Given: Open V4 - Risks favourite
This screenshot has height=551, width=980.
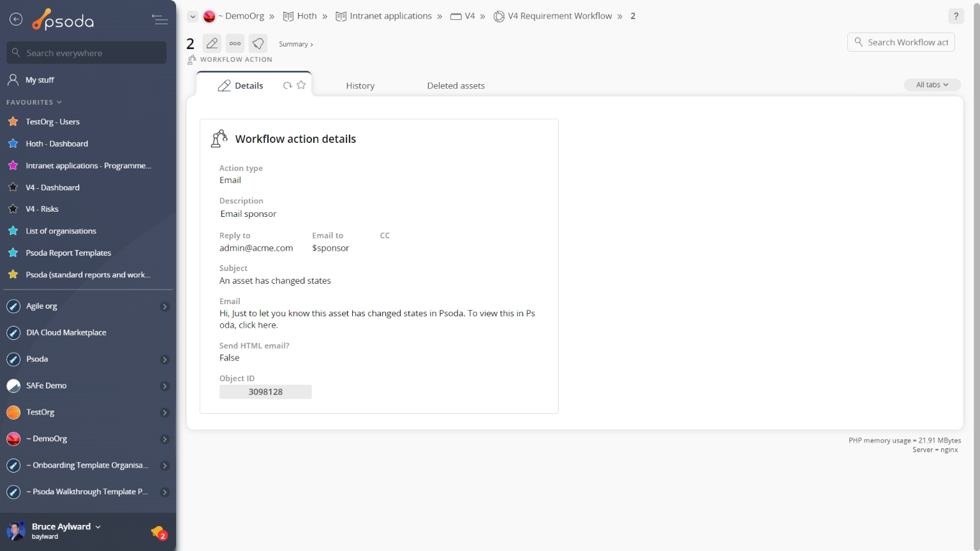Looking at the screenshot, I should tap(42, 209).
